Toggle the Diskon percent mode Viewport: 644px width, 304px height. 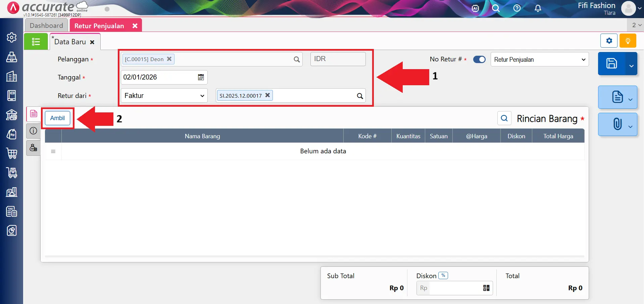click(443, 275)
